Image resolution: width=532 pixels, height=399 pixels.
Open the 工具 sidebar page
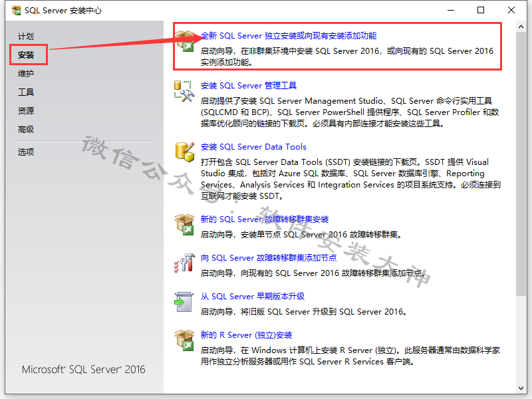coord(26,92)
